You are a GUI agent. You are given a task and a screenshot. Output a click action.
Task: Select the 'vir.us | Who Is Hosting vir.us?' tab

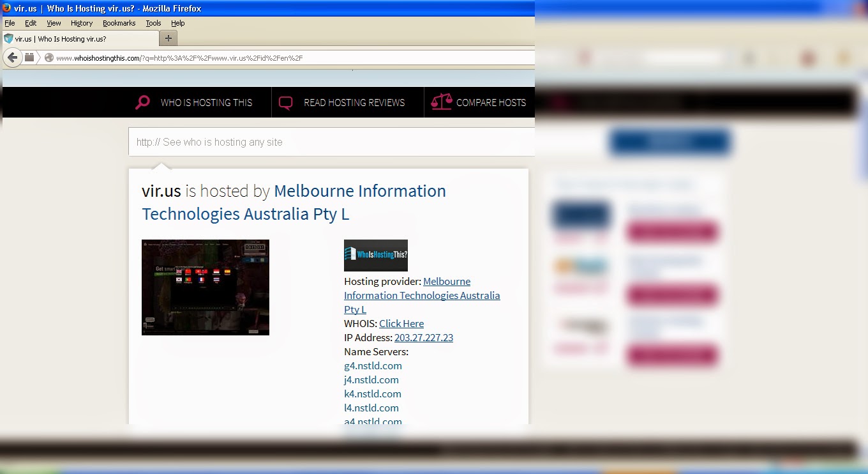(x=80, y=38)
